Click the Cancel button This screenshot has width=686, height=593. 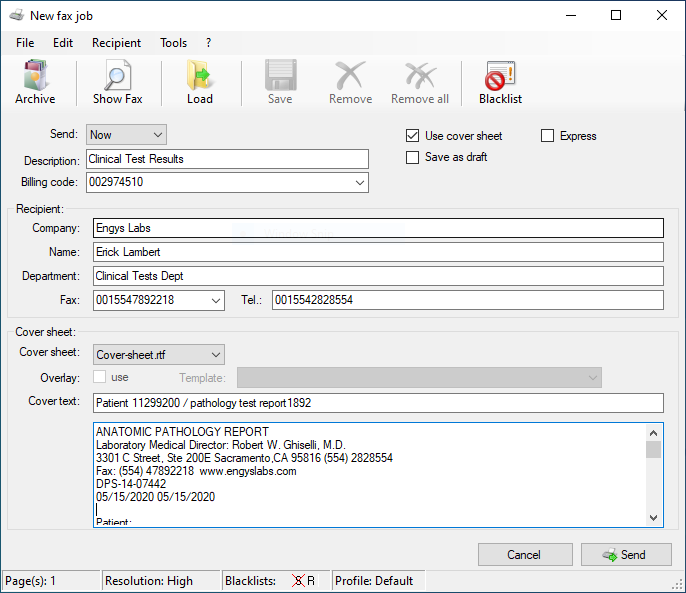525,555
